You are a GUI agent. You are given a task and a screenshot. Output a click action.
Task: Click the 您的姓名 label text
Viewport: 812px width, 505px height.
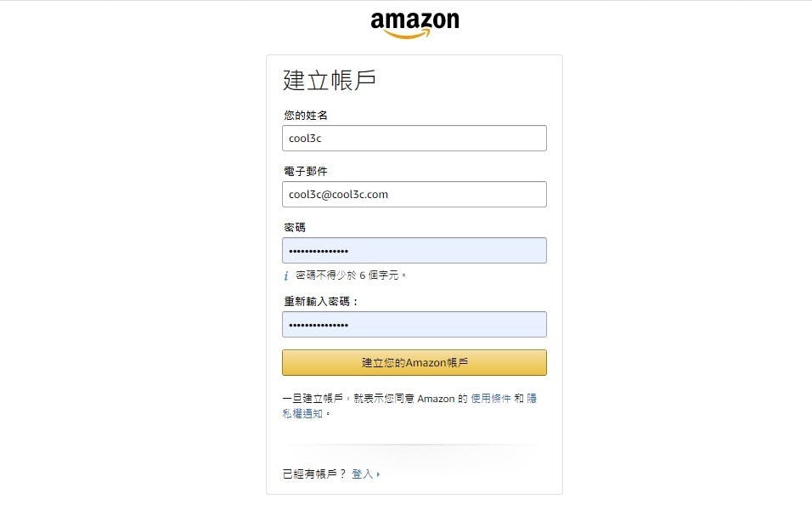tap(306, 115)
